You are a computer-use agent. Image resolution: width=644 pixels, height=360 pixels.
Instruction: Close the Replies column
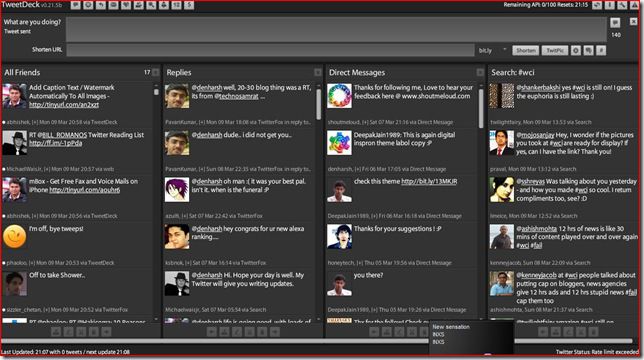[x=318, y=72]
